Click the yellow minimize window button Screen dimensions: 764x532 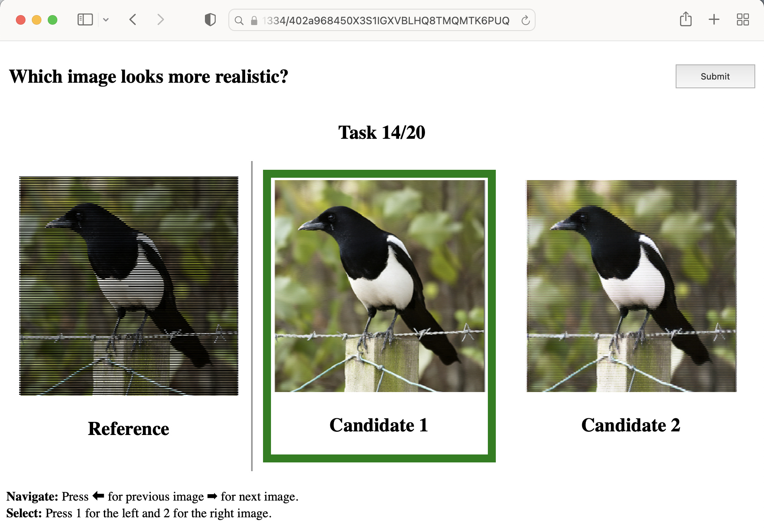pos(37,20)
